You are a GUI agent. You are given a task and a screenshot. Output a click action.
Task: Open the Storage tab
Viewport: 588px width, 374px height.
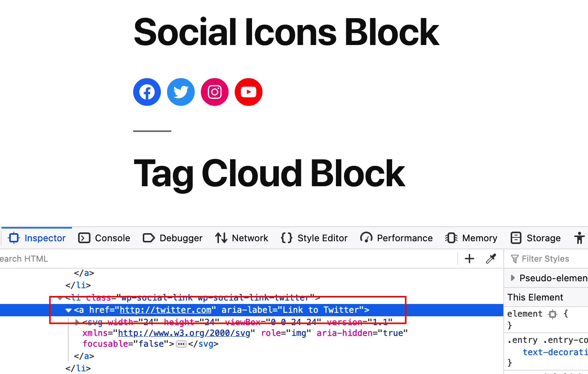tap(536, 238)
